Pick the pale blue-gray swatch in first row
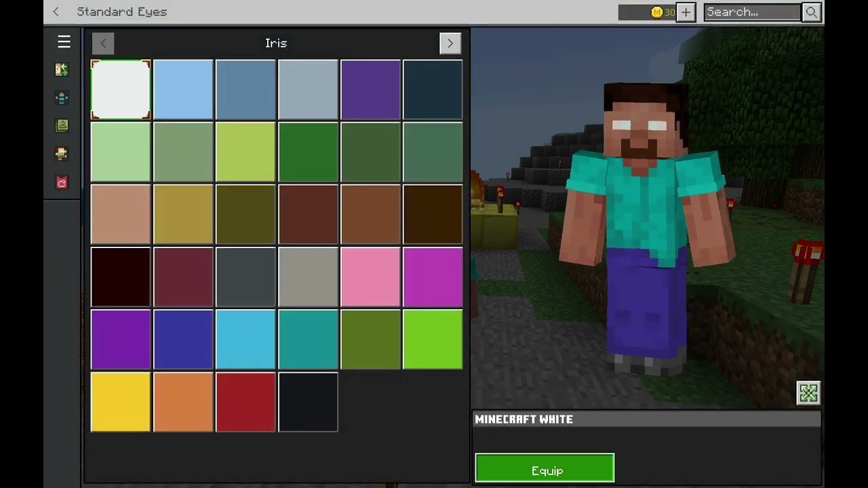Image resolution: width=868 pixels, height=488 pixels. click(308, 89)
